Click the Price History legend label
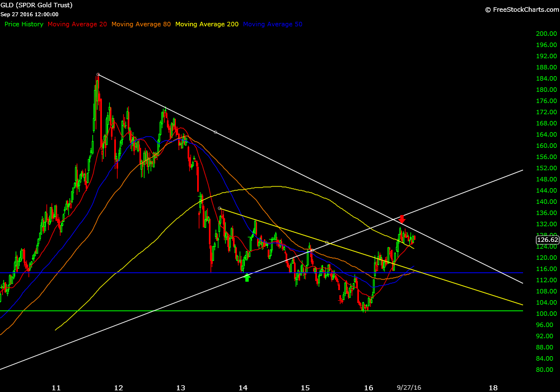 [x=24, y=24]
